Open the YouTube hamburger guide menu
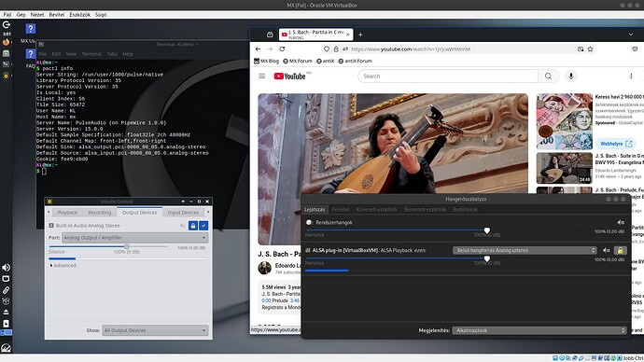Screen dimensions: 644x362 pos(261,76)
